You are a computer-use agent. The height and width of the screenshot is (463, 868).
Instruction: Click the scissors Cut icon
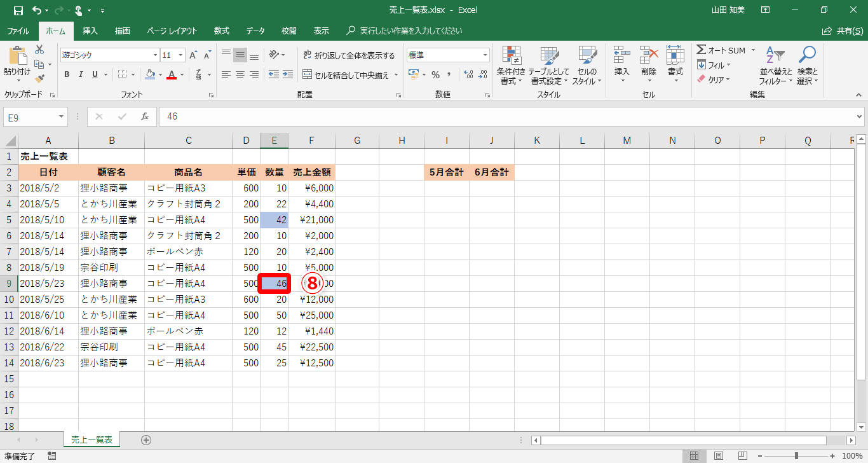click(x=39, y=50)
